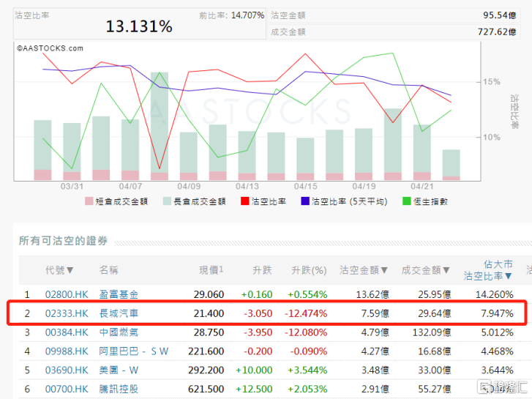Click the 升跌(%) column header
This screenshot has width=532, height=399.
(x=309, y=270)
